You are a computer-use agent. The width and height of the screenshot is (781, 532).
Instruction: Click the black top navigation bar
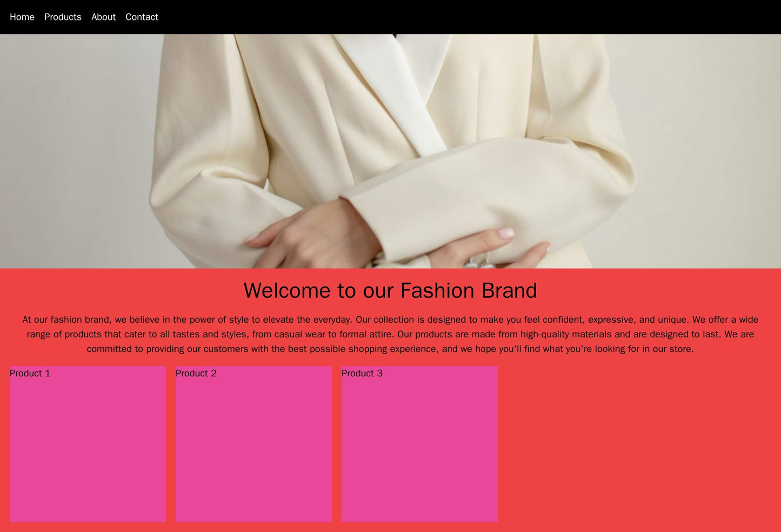[x=378, y=16]
